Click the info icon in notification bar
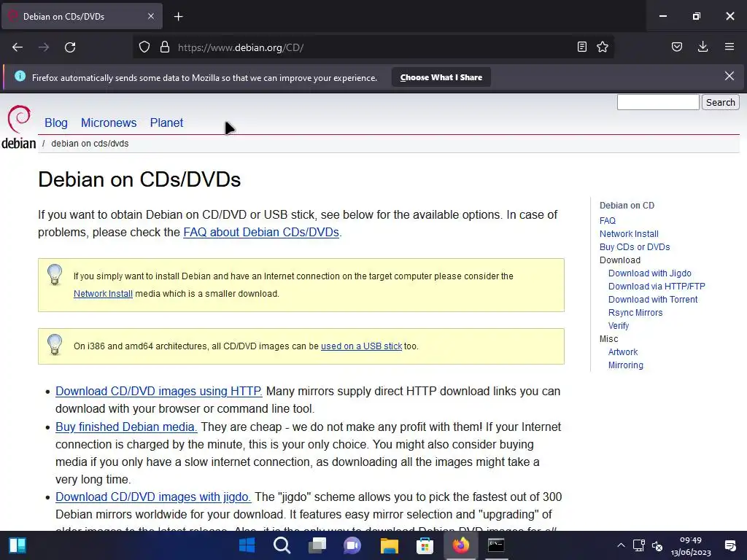747x560 pixels. (x=20, y=76)
